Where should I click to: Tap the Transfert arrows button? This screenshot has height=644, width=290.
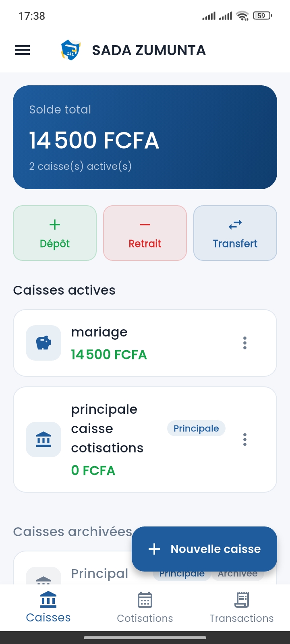235,233
